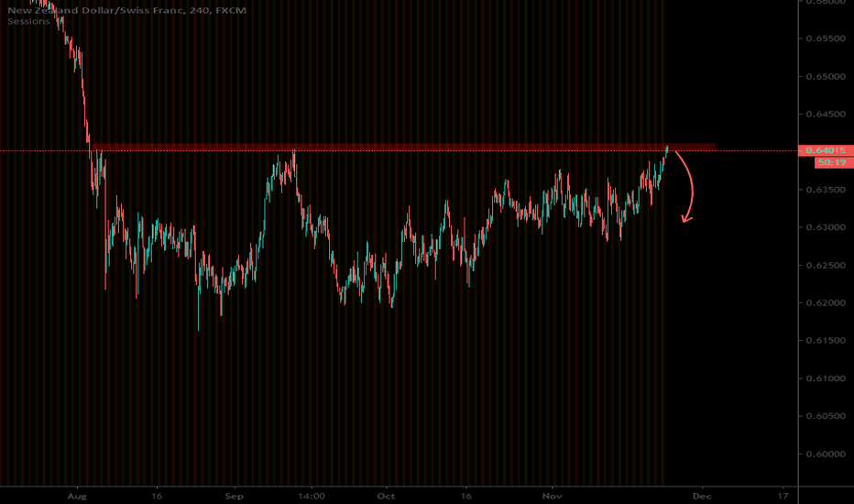Click the Aug label on time axis

point(77,497)
